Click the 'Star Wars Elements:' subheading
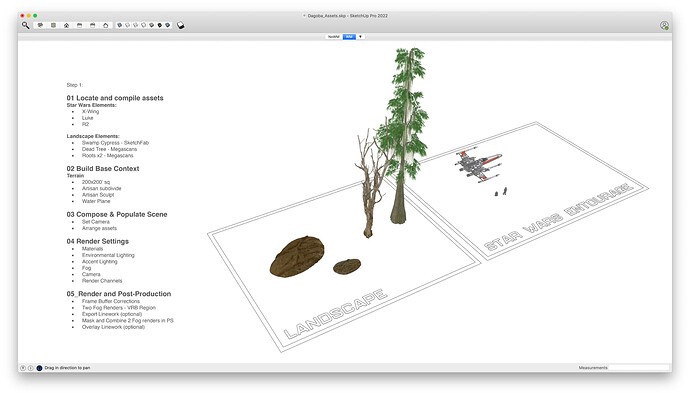 92,105
